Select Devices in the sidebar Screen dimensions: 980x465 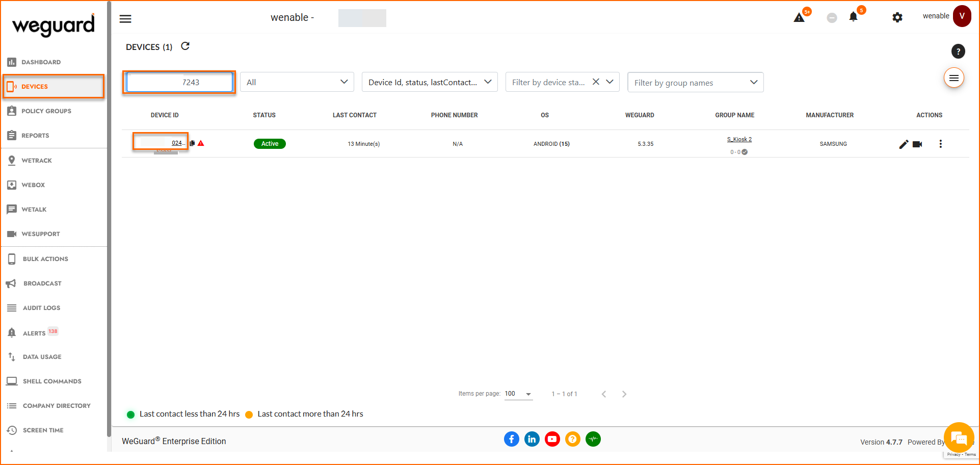(x=54, y=87)
